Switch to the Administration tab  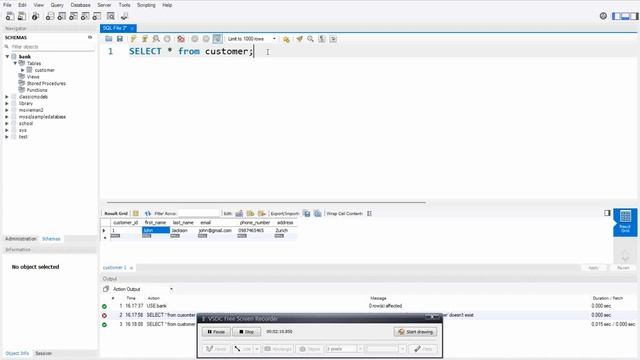coord(21,239)
